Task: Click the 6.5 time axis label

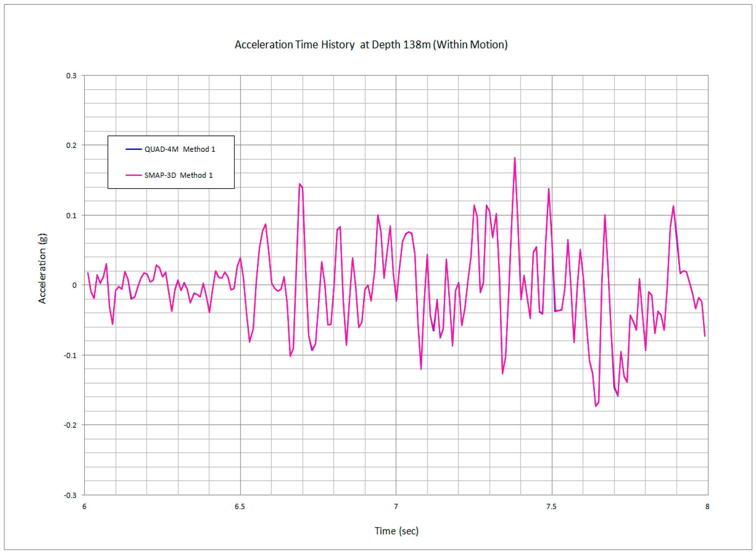Action: point(240,506)
